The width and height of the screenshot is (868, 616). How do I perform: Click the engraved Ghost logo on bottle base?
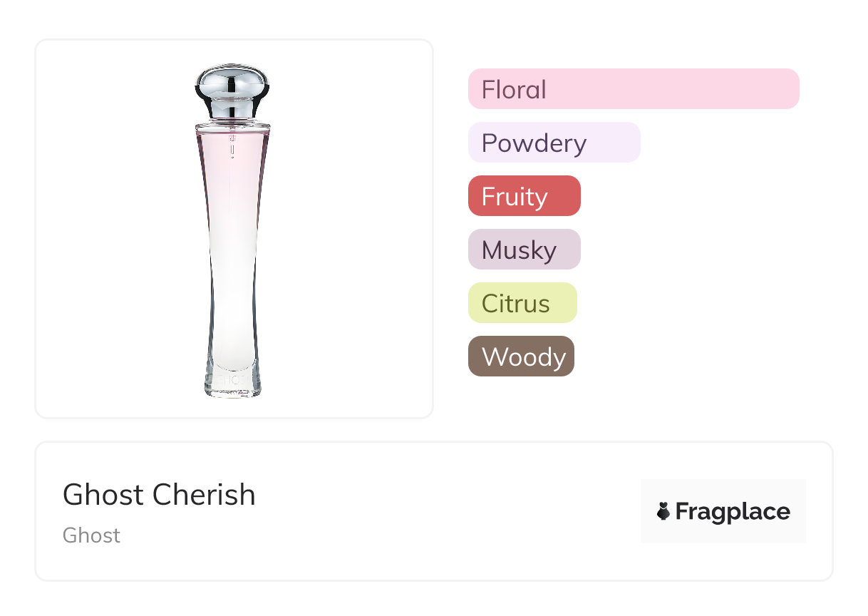tap(233, 381)
